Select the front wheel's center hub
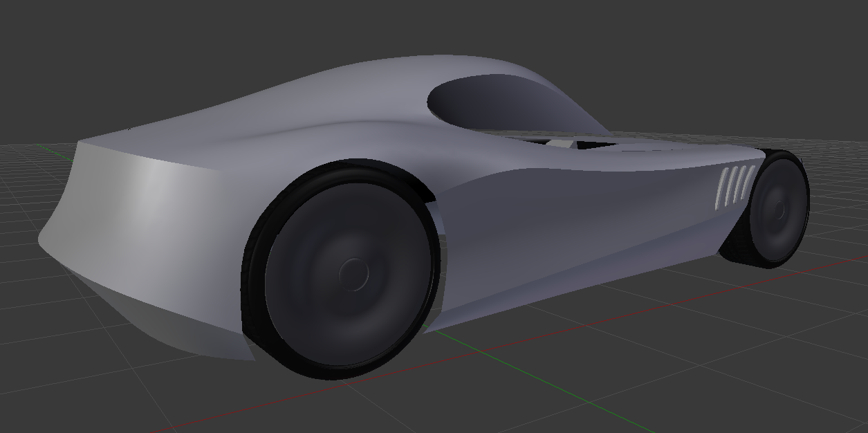This screenshot has width=868, height=433. (x=777, y=208)
